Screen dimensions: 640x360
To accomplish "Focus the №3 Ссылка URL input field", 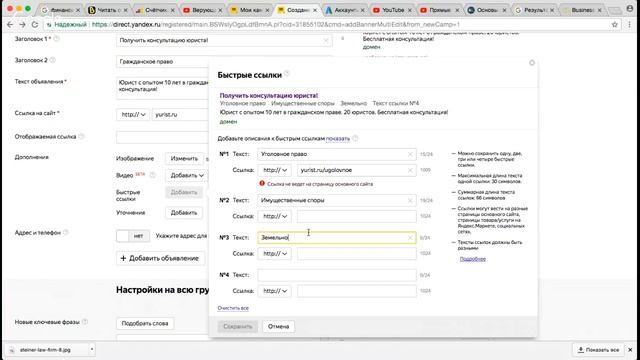I will (357, 253).
